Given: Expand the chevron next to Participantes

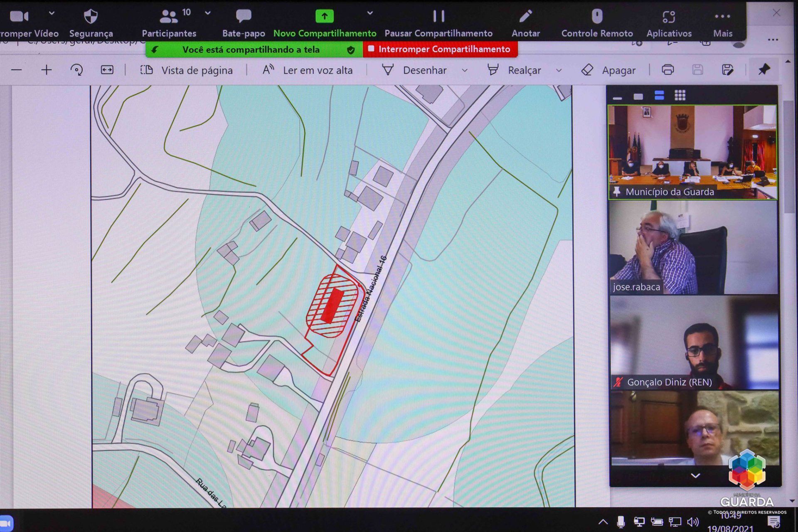Looking at the screenshot, I should (208, 13).
